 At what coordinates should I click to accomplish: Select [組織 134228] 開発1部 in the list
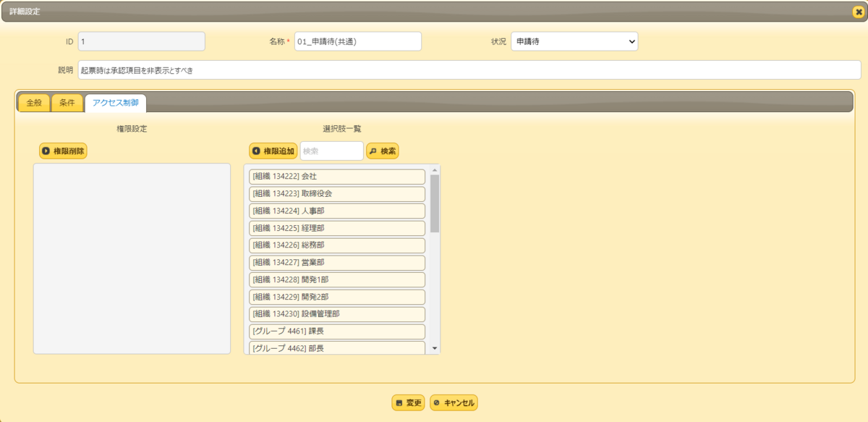click(337, 280)
